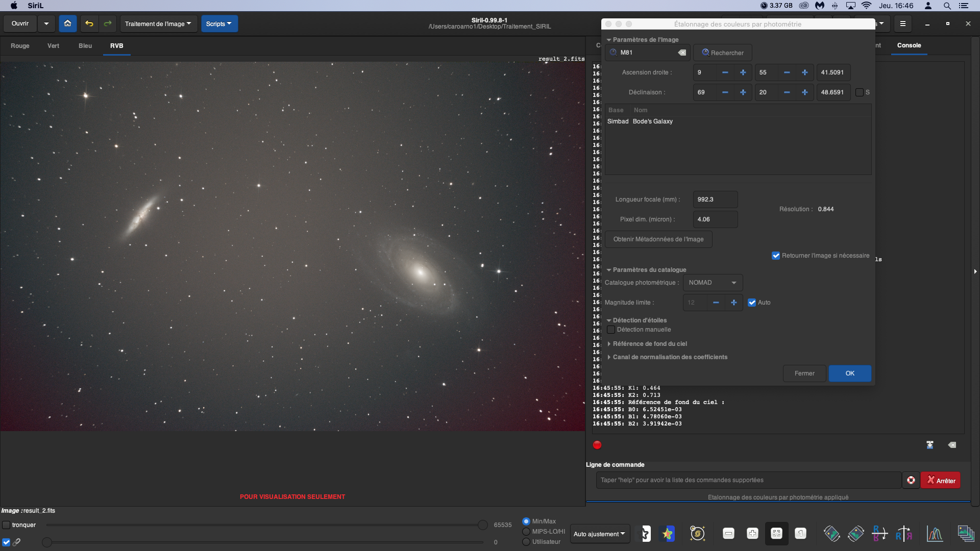Viewport: 980px width, 551px height.
Task: Uncheck Retourner l'image si nécessaire
Action: [x=776, y=256]
